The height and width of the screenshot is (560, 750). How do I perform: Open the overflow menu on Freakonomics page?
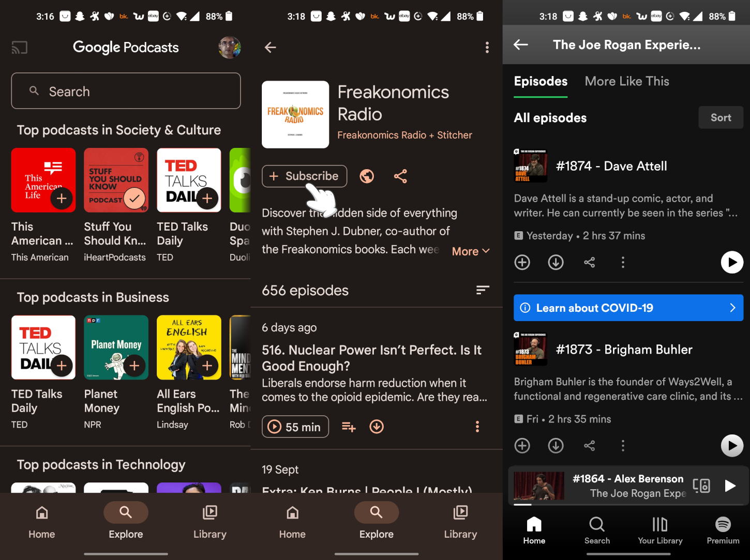(487, 47)
